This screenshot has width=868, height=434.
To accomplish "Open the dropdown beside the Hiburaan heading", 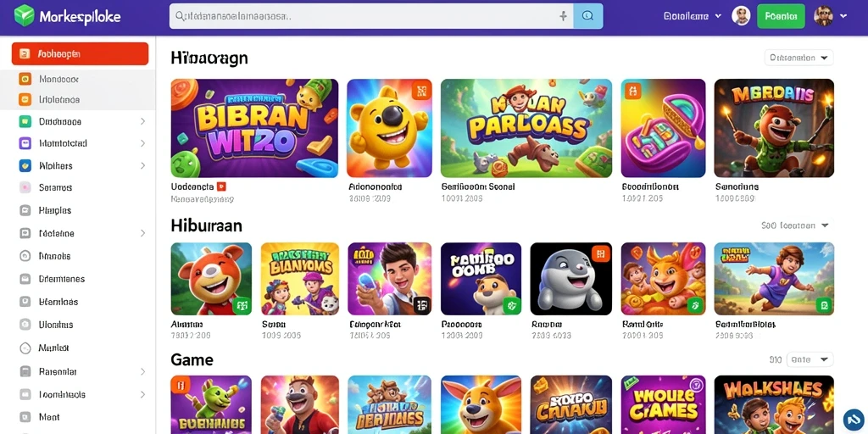I will coord(795,225).
